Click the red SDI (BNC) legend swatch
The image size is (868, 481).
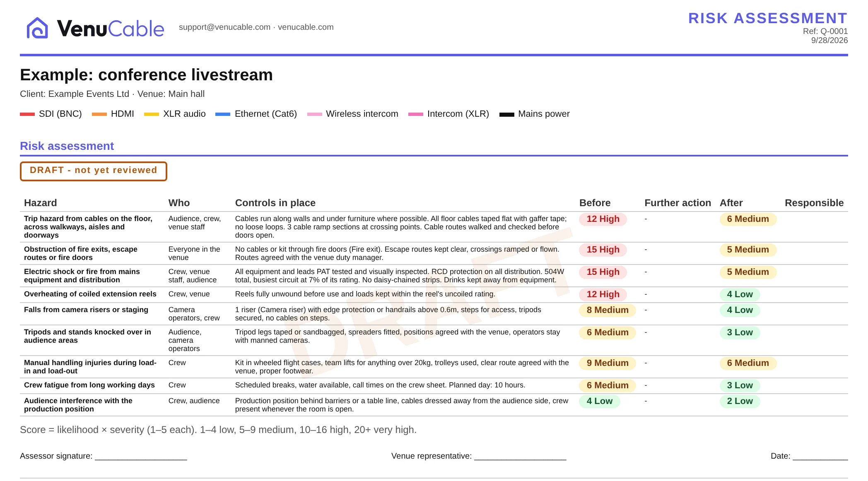tap(27, 114)
